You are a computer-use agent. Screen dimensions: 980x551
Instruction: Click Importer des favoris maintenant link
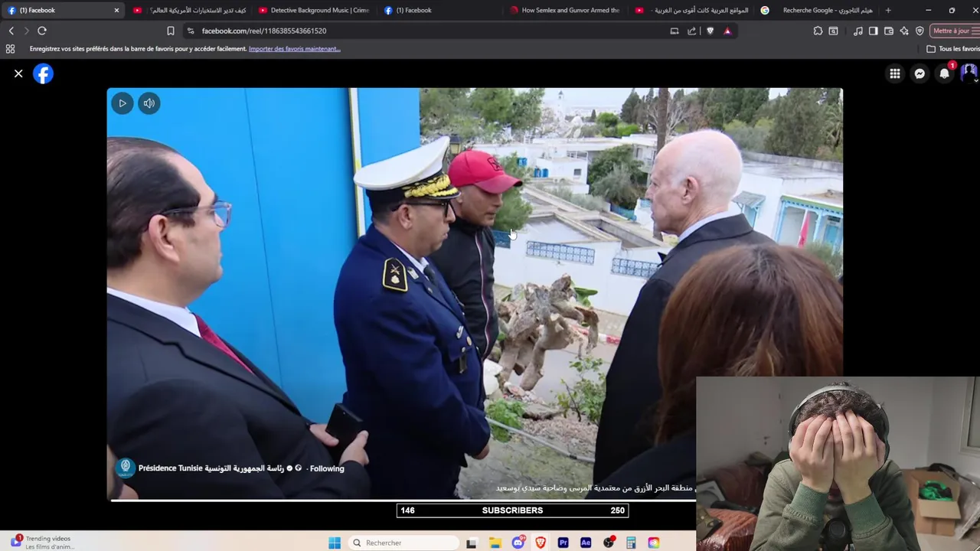click(x=294, y=48)
